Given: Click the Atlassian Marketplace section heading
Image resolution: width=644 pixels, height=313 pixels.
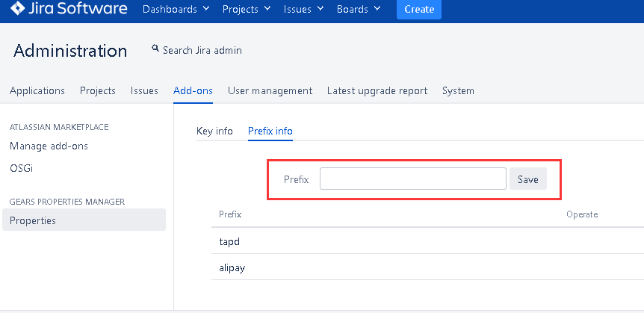Looking at the screenshot, I should 59,127.
